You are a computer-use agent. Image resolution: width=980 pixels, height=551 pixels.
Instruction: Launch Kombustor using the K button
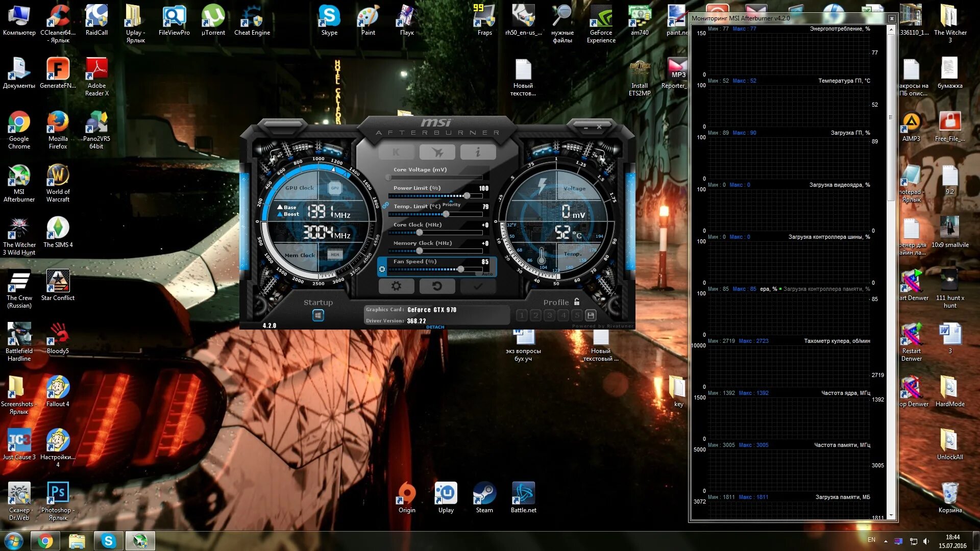pos(396,152)
